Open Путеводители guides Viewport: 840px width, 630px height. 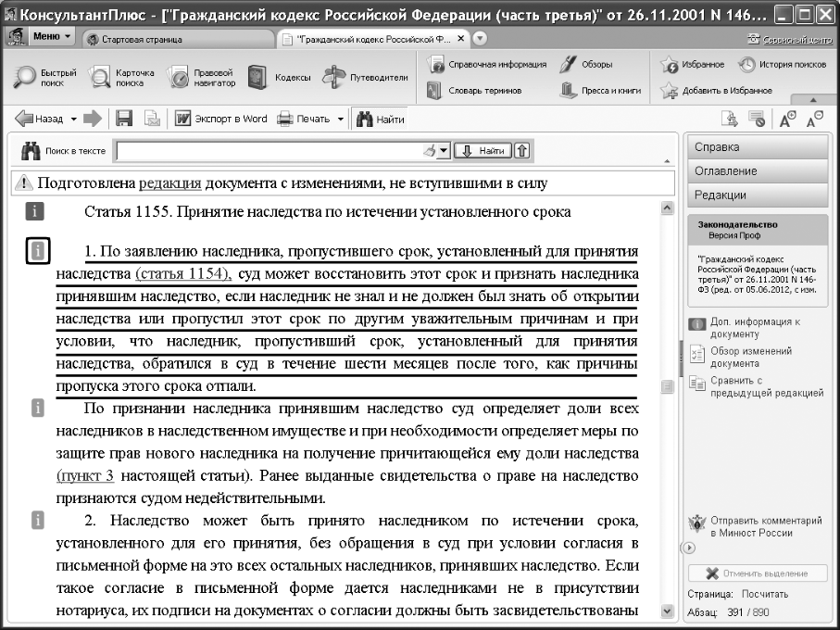[x=365, y=78]
